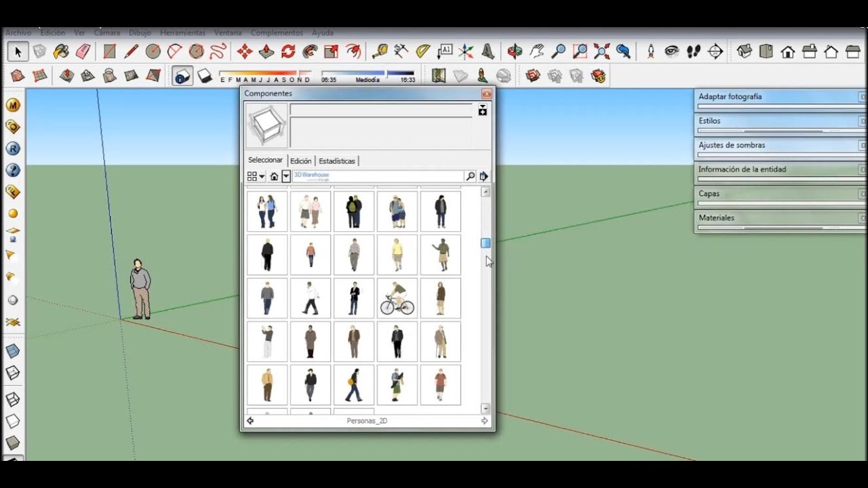Screen dimensions: 868x488
Task: Go forward using the bottom-right arrow in Componentes
Action: click(484, 421)
